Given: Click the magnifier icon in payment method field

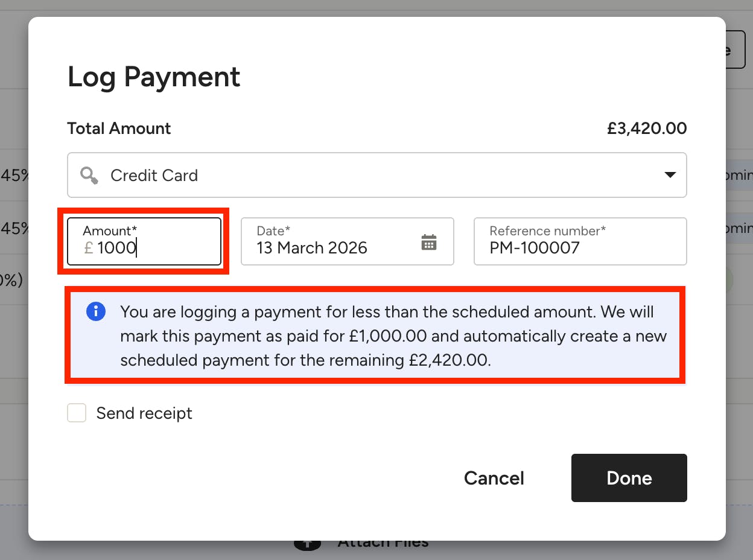Looking at the screenshot, I should (x=89, y=176).
